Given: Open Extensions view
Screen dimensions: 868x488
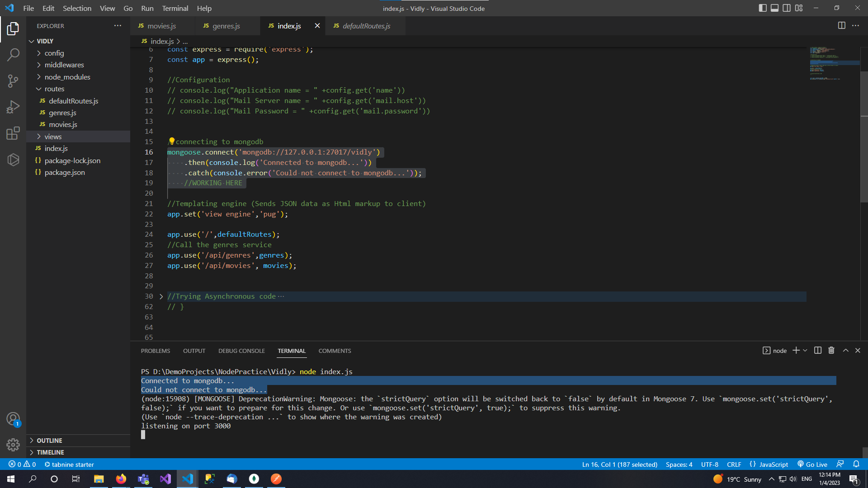Looking at the screenshot, I should 13,133.
